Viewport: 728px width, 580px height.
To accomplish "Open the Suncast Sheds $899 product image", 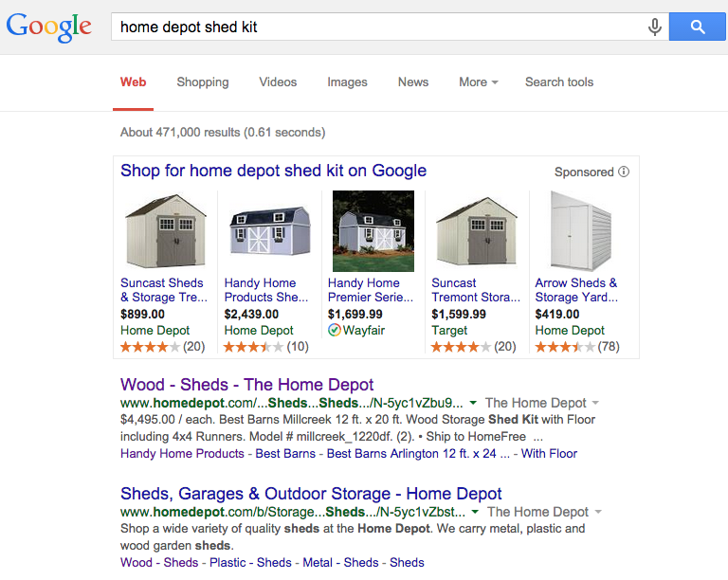I will (166, 232).
